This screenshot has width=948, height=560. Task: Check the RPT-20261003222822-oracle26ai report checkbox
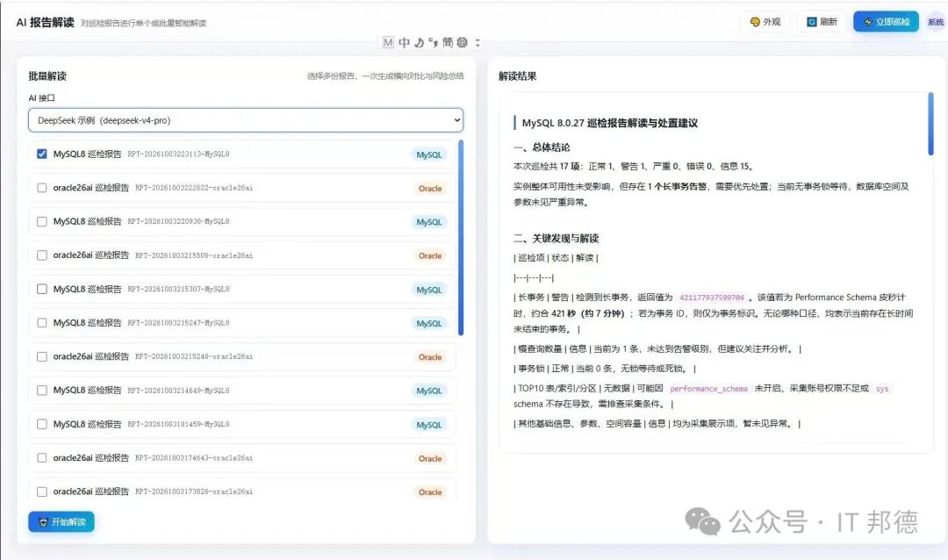pos(42,188)
